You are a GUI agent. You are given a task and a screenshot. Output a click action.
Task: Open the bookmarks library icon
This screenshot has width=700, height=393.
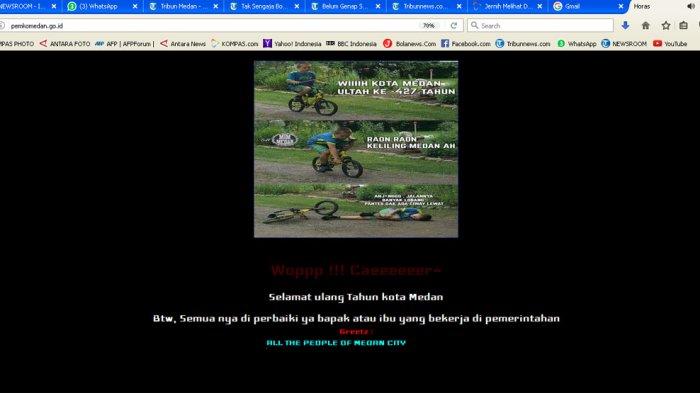[683, 25]
